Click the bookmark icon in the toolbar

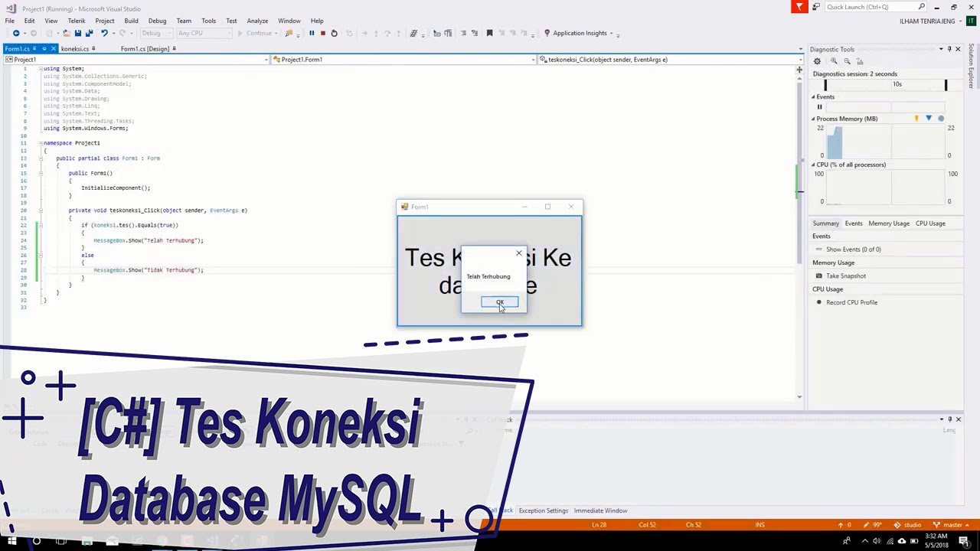coord(489,33)
